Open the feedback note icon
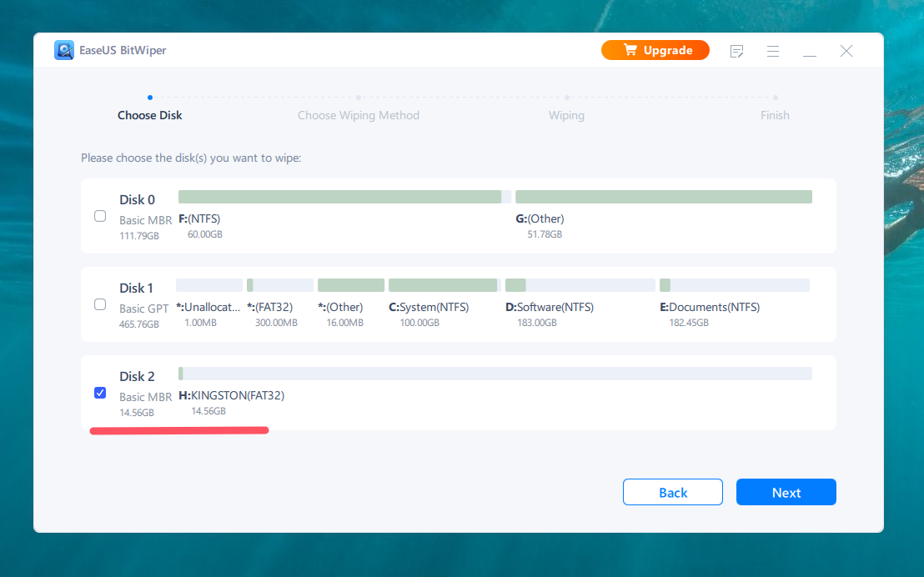The image size is (924, 577). (x=736, y=51)
